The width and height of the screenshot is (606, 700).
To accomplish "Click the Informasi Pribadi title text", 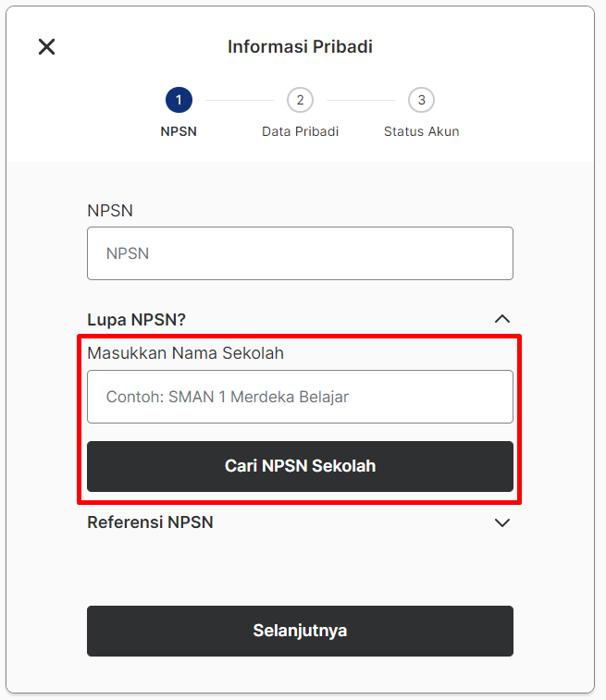I will coord(300,46).
